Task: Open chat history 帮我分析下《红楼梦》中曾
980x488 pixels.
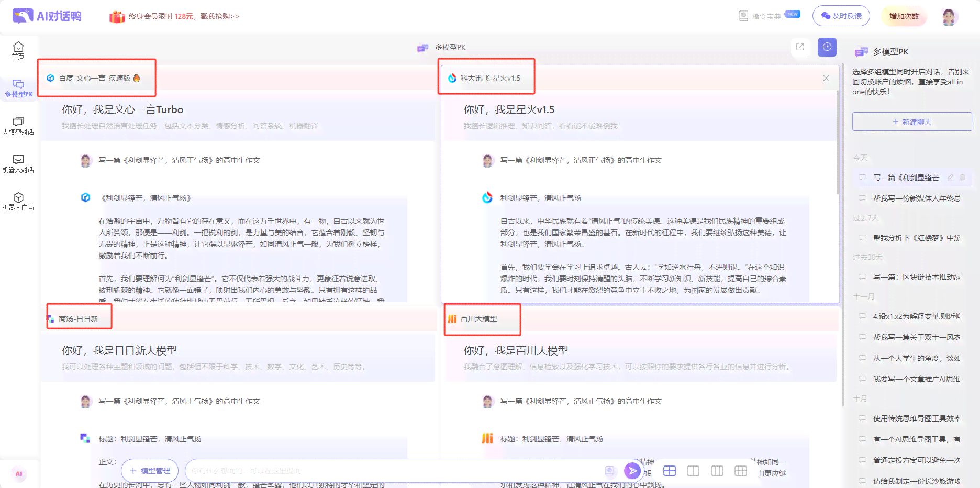Action: pyautogui.click(x=912, y=238)
